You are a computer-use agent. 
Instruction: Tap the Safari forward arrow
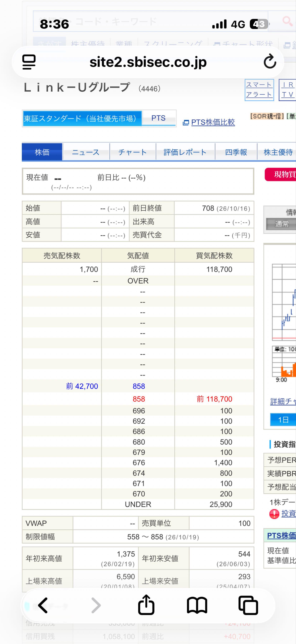[x=96, y=605]
